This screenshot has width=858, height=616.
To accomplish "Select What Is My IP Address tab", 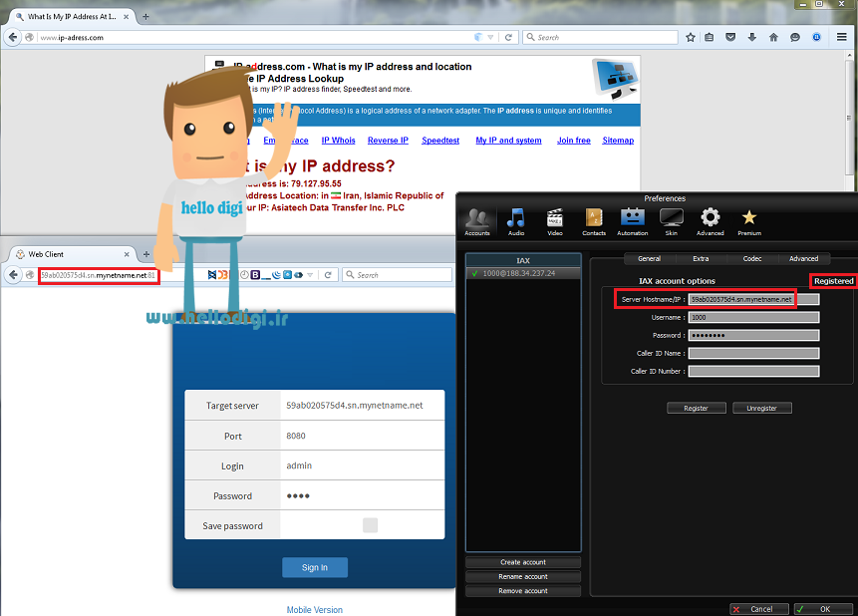I will tap(71, 16).
